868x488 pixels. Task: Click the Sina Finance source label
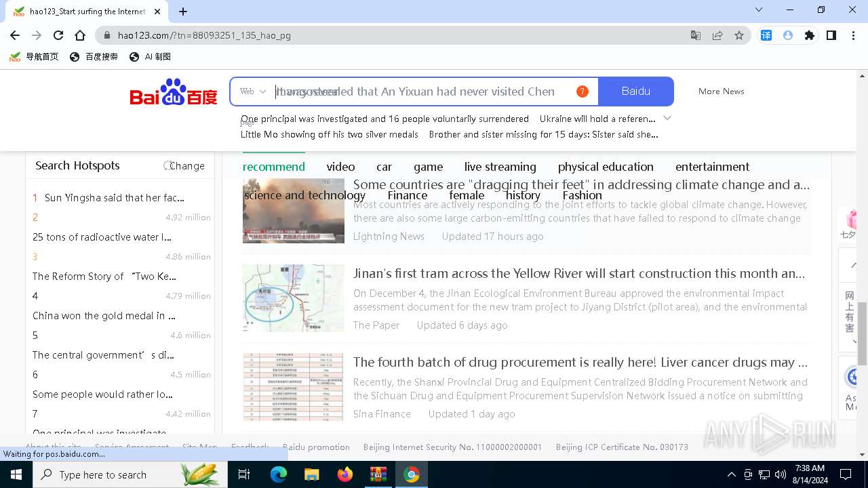coord(382,414)
